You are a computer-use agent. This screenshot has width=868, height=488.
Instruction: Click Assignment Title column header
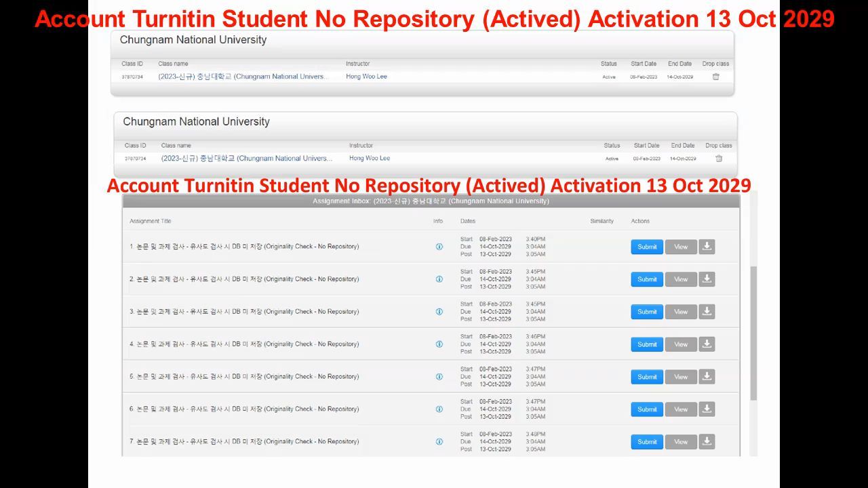point(151,221)
